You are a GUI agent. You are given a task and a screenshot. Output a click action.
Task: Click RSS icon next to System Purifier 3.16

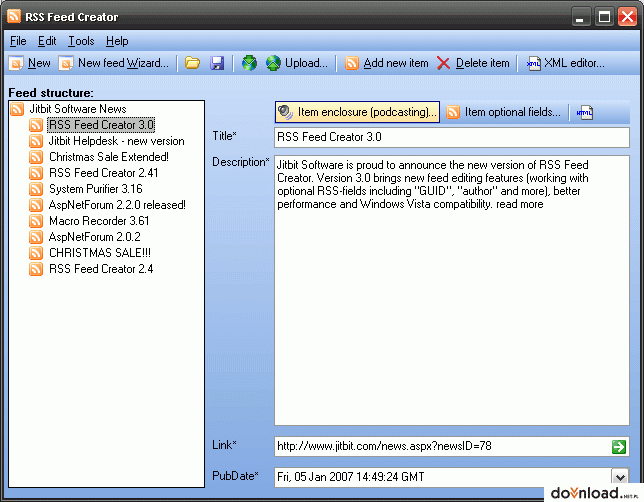pos(36,189)
